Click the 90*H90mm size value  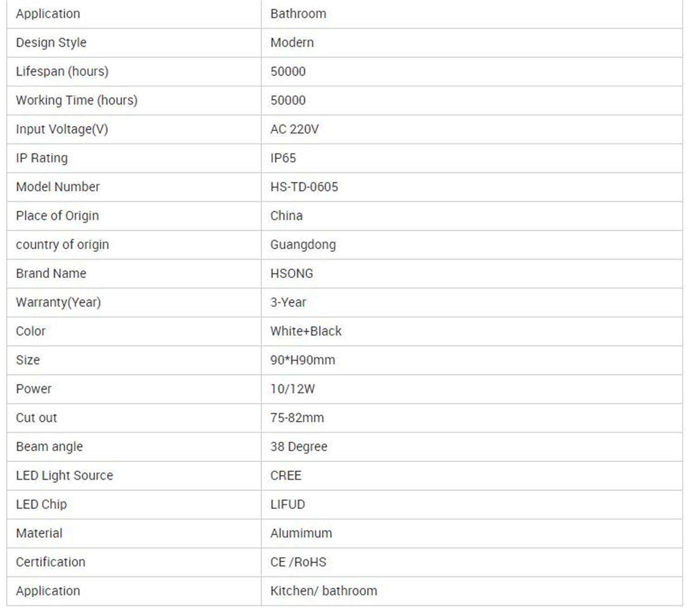coord(303,360)
